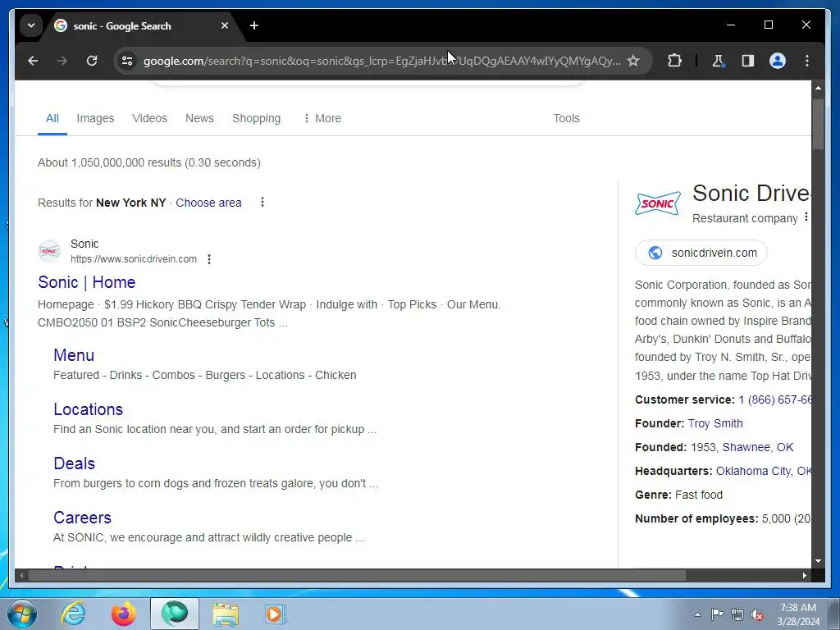Open the network tray icon
The height and width of the screenshot is (630, 840).
click(737, 614)
